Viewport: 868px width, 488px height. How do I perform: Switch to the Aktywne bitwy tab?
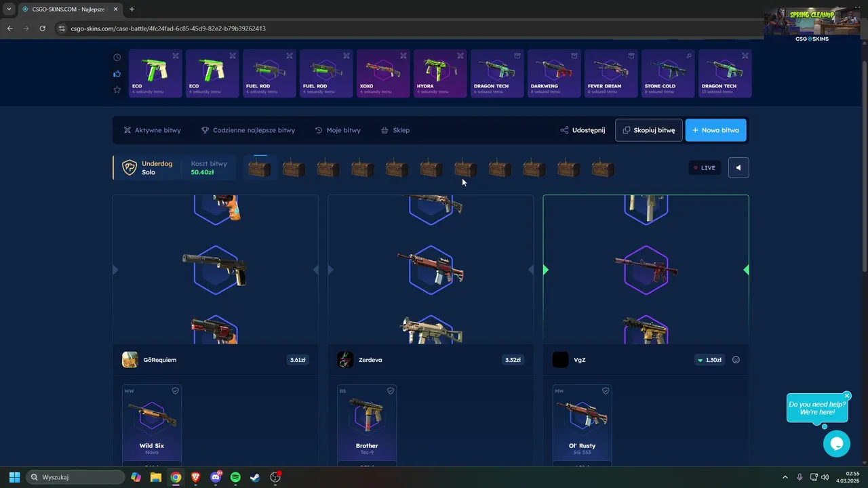coord(152,130)
